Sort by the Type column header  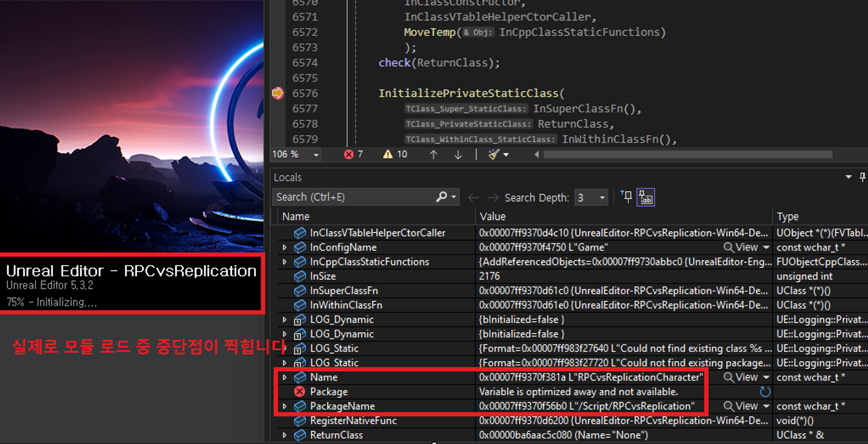click(788, 217)
